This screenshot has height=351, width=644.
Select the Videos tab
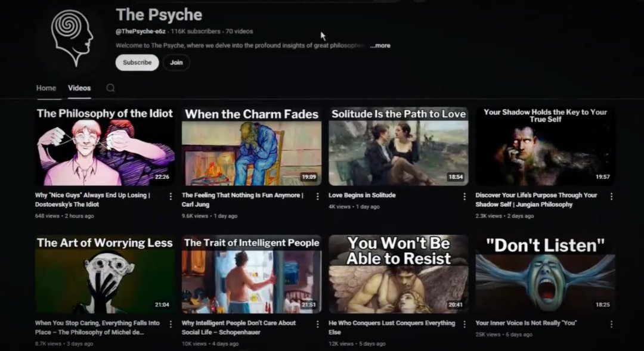[79, 88]
